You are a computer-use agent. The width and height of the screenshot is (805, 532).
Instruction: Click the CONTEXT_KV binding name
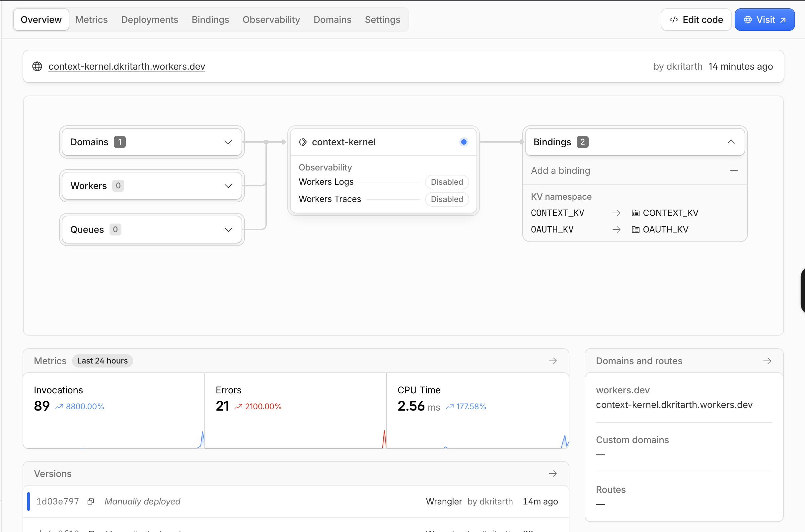pyautogui.click(x=557, y=213)
